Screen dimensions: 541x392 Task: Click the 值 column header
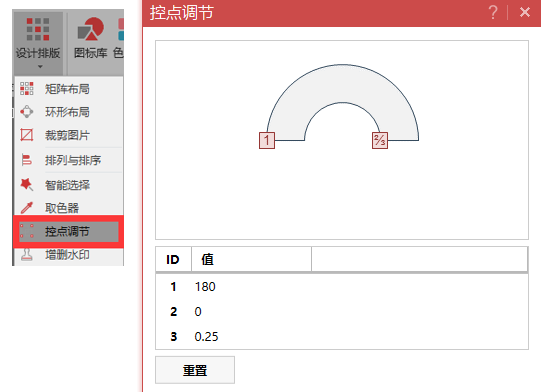click(x=252, y=259)
